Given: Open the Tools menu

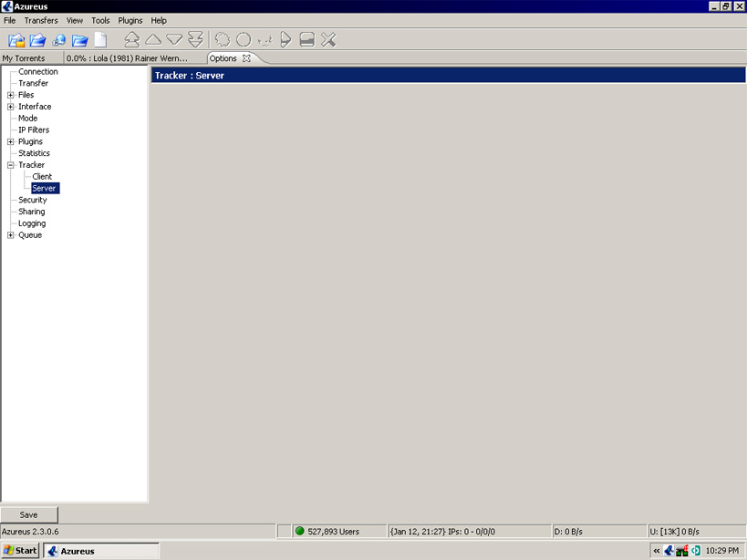Looking at the screenshot, I should [100, 20].
